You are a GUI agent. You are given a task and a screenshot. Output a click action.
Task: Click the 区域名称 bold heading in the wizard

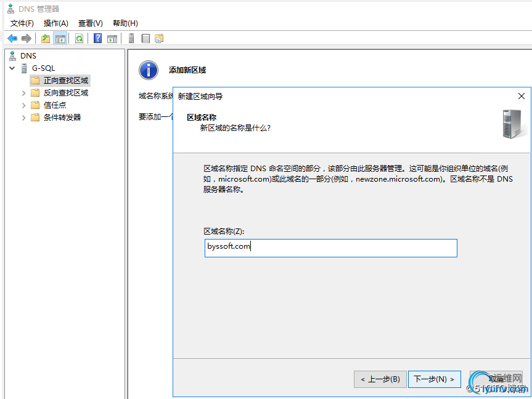(x=202, y=117)
